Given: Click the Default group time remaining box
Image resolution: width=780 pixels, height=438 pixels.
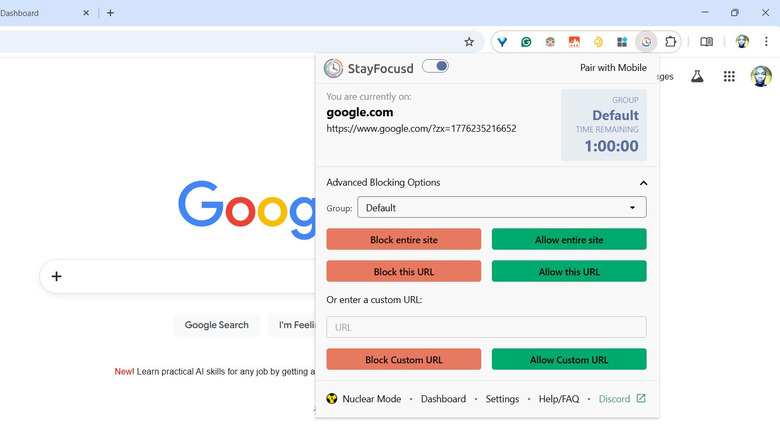Looking at the screenshot, I should tap(604, 125).
